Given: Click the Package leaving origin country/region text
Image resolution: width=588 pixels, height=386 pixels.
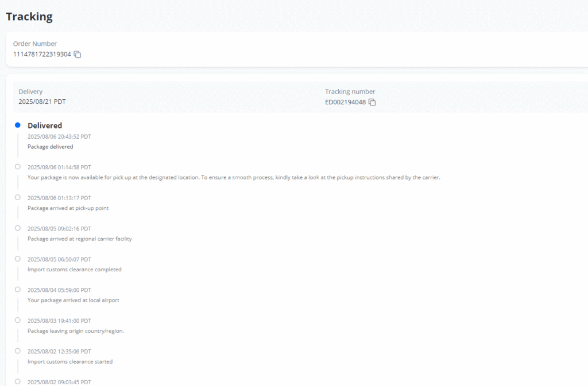Looking at the screenshot, I should pyautogui.click(x=76, y=331).
